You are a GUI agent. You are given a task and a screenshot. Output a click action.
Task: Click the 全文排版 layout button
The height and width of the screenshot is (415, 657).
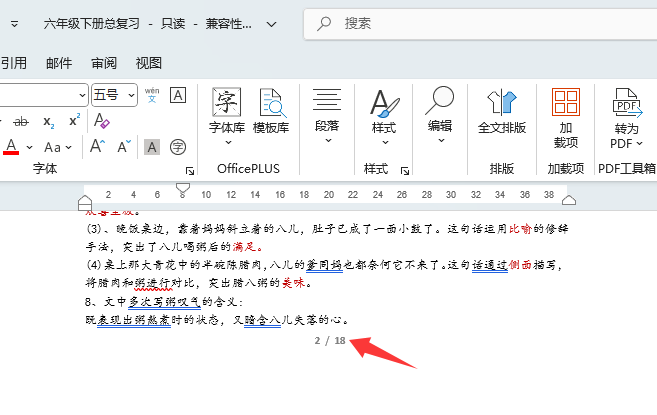(502, 112)
